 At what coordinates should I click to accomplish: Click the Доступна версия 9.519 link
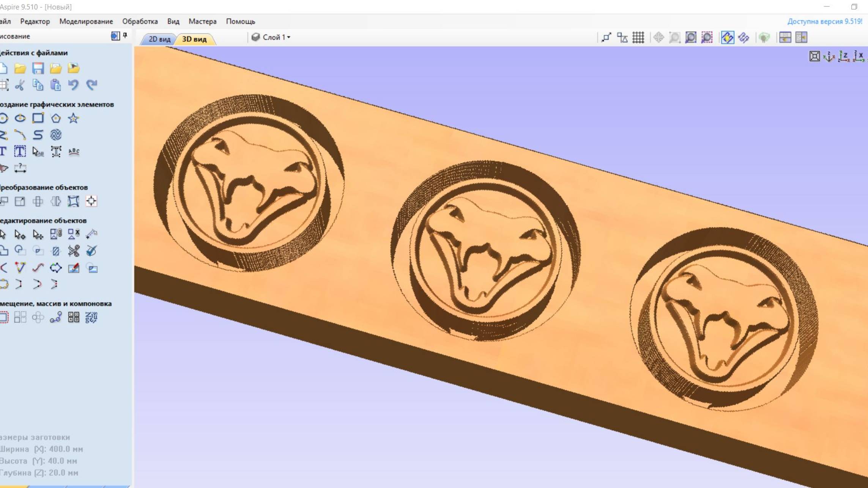[x=824, y=21]
